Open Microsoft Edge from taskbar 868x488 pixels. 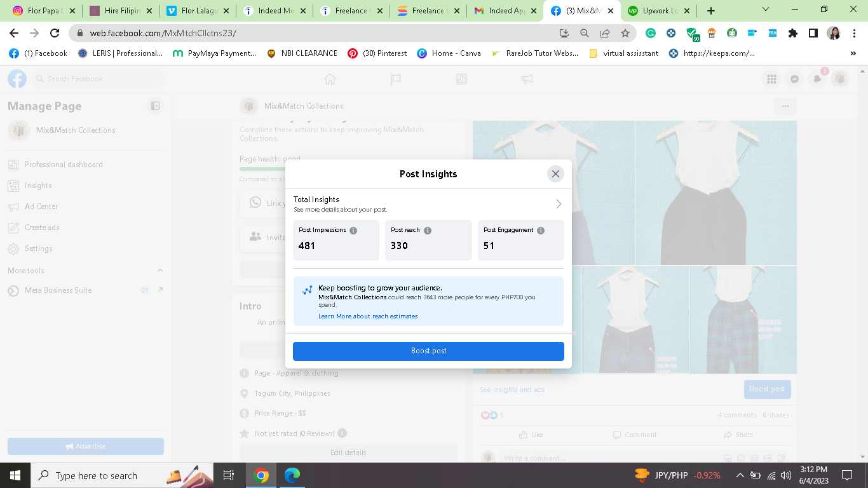(292, 475)
